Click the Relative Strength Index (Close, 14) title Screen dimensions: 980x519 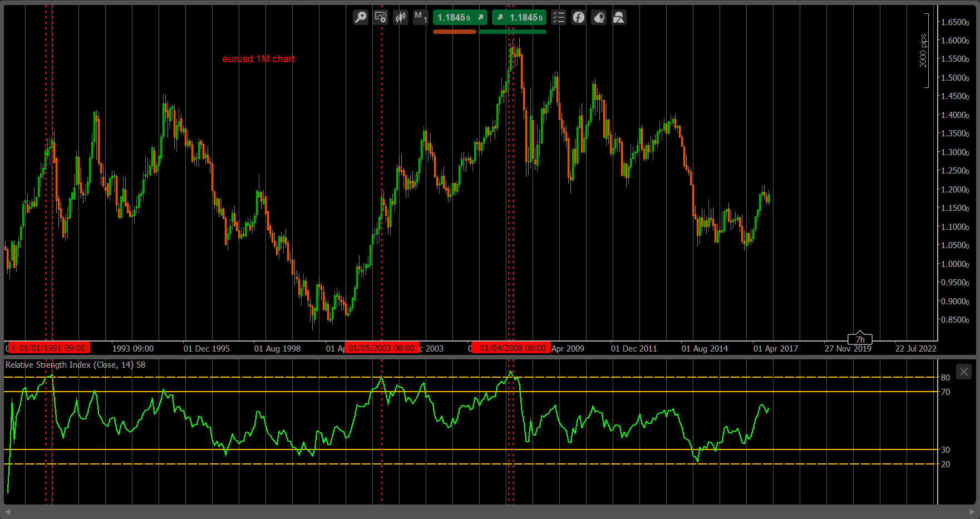pyautogui.click(x=70, y=365)
